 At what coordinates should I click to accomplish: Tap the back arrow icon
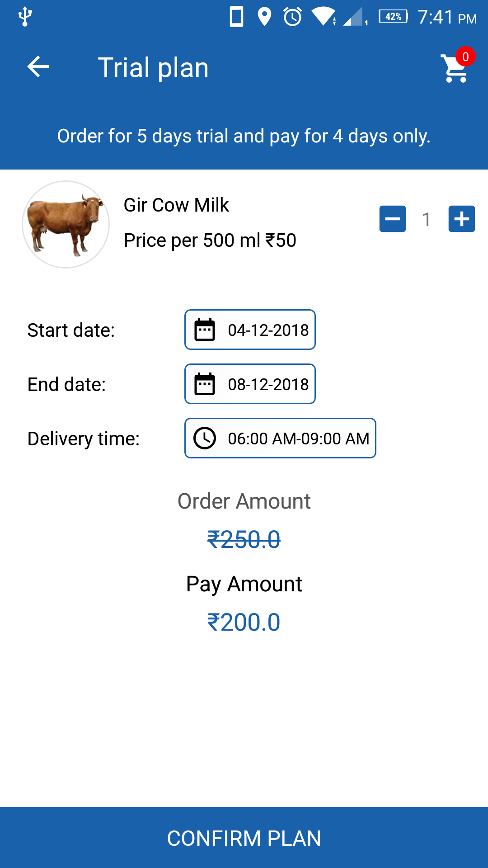click(x=38, y=67)
